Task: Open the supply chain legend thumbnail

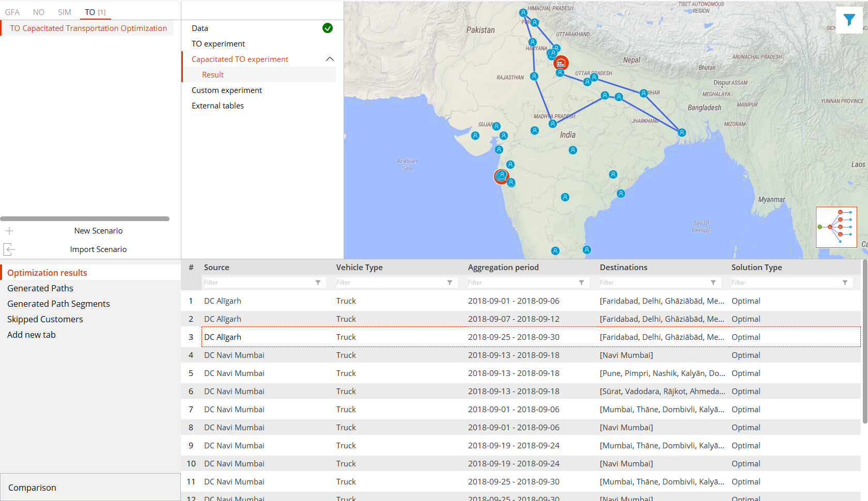Action: (x=836, y=227)
